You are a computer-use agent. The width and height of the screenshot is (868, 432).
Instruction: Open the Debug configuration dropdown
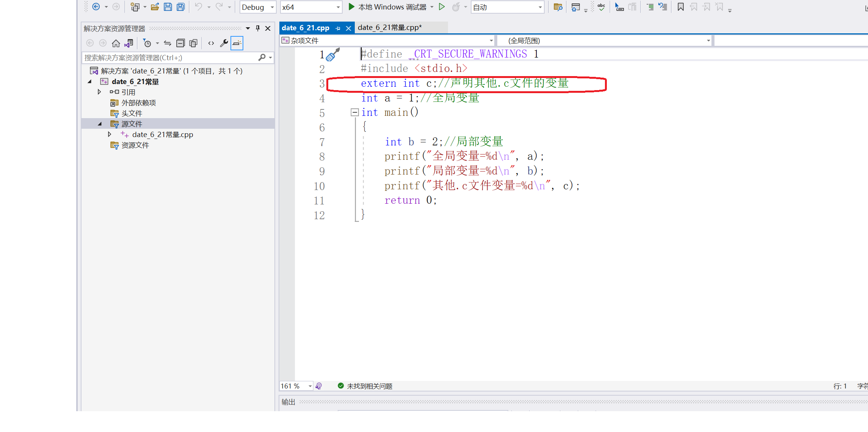tap(258, 7)
